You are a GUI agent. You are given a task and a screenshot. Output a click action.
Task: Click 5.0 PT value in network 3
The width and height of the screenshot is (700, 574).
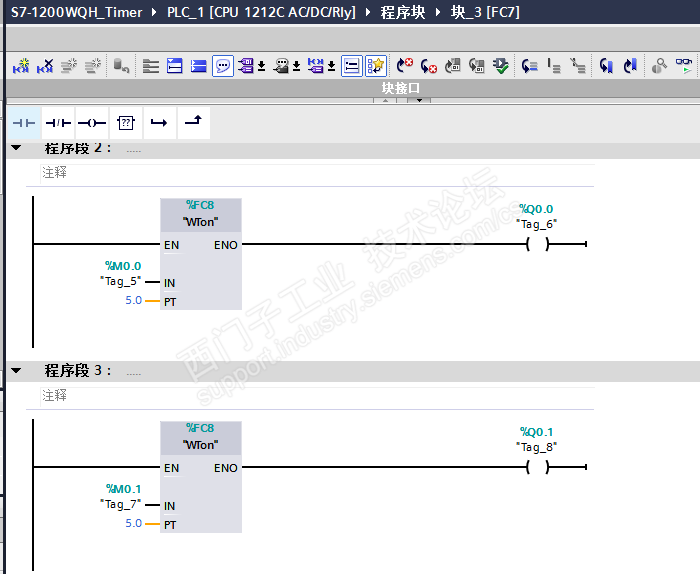tap(133, 523)
